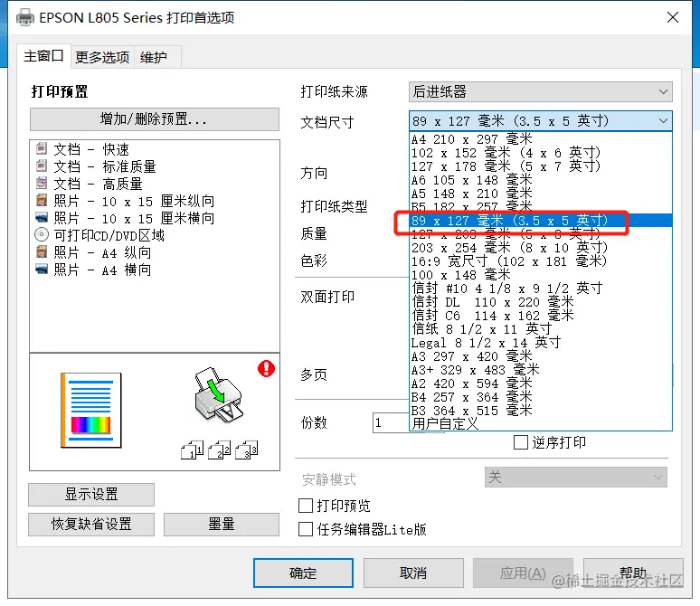The height and width of the screenshot is (606, 700).
Task: Click the icon beside 照片 - A4 横向
Action: (42, 270)
